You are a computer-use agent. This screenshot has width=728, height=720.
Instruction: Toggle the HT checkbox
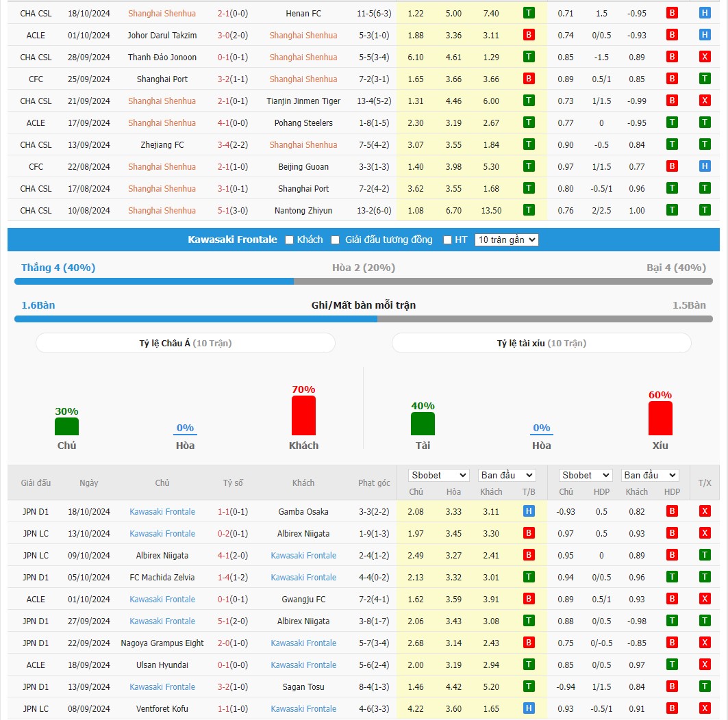(448, 240)
